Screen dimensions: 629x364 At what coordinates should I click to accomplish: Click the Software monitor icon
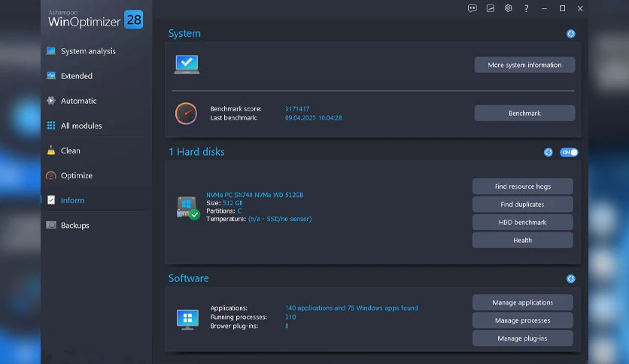click(187, 320)
